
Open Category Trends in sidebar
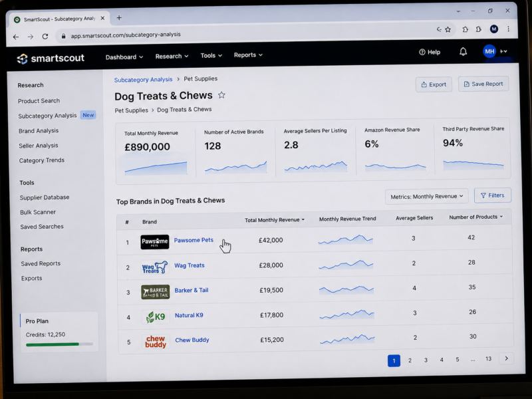[x=42, y=160]
